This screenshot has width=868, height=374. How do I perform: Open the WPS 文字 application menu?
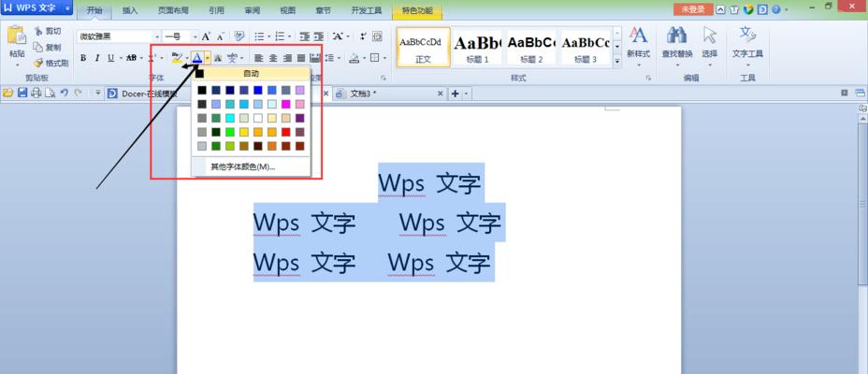tap(36, 7)
